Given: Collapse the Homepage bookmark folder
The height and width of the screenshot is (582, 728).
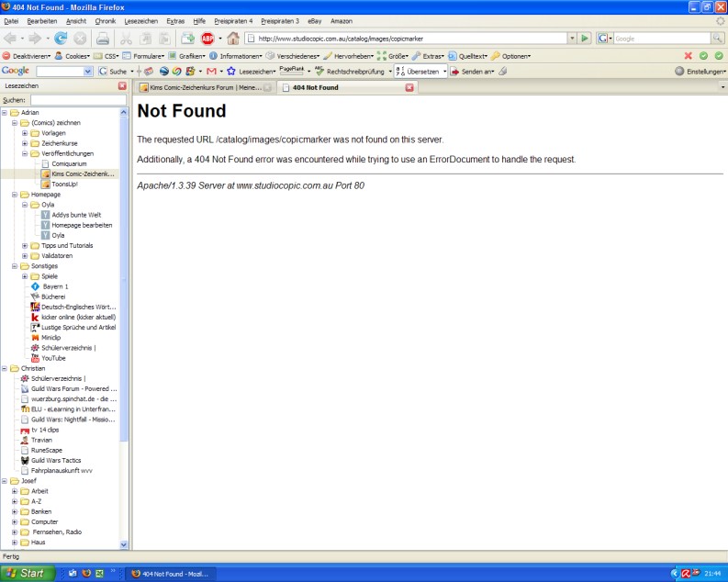Looking at the screenshot, I should pyautogui.click(x=15, y=195).
